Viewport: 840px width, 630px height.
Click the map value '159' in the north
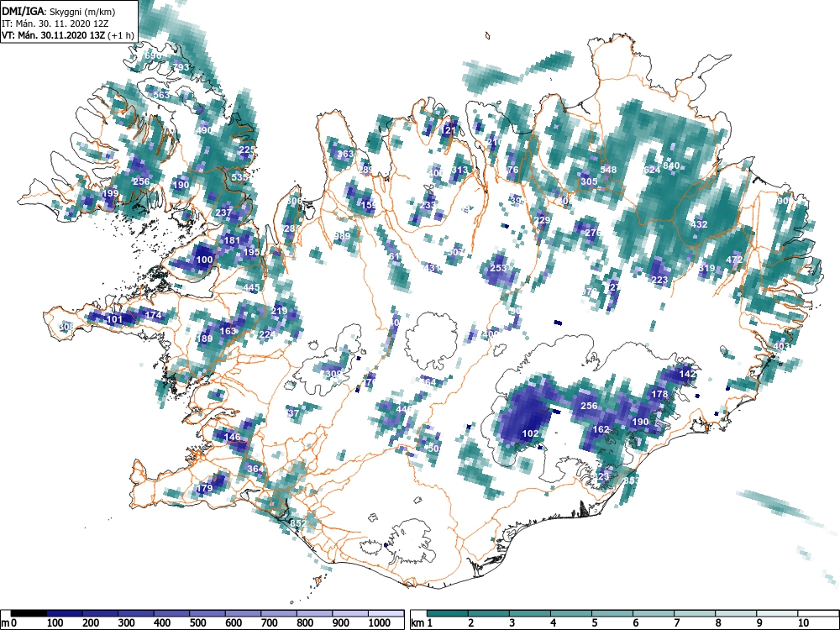(368, 205)
